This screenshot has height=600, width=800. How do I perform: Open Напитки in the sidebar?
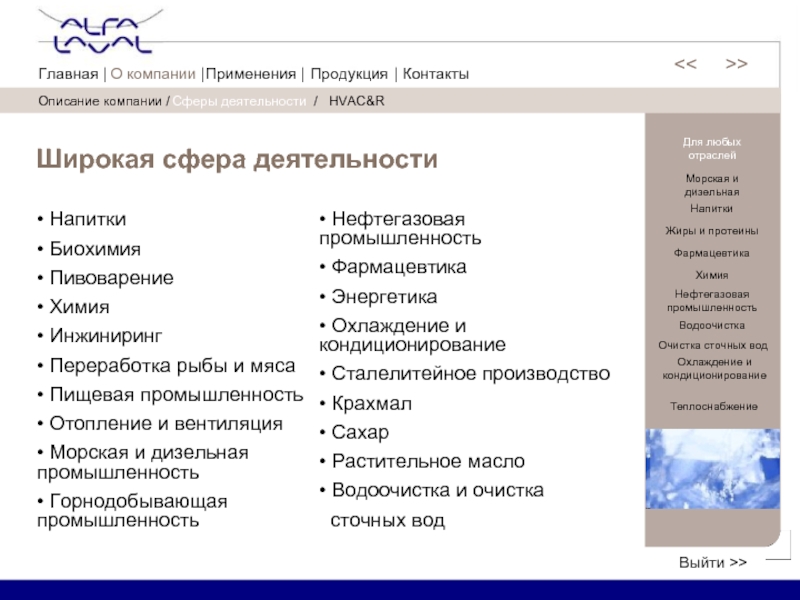point(712,208)
